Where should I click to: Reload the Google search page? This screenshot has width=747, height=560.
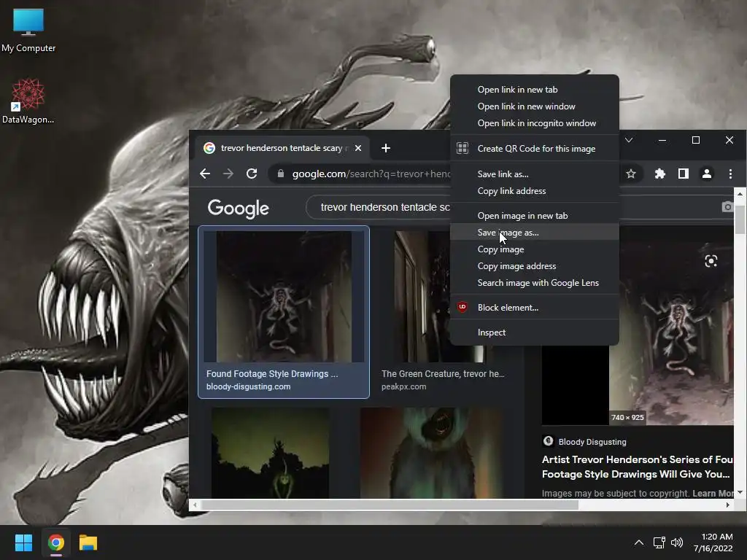252,174
